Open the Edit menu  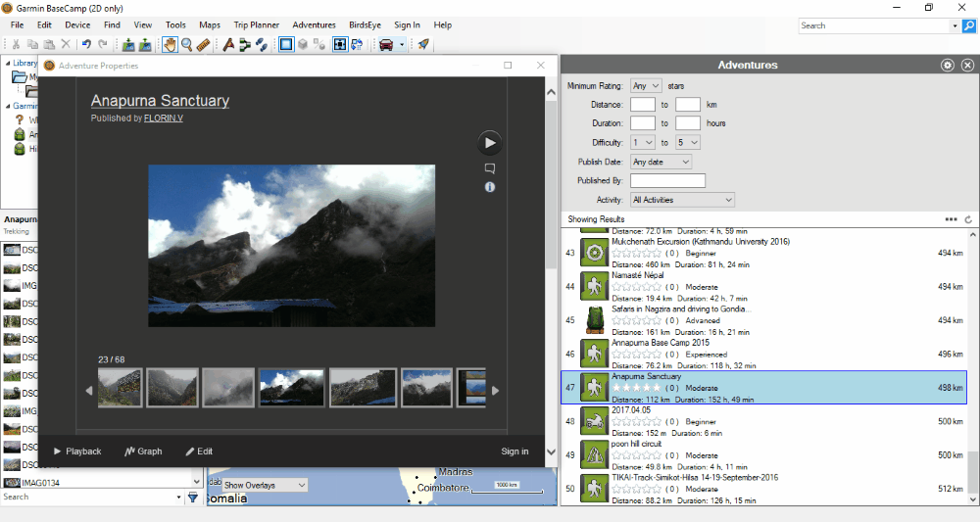pyautogui.click(x=44, y=25)
